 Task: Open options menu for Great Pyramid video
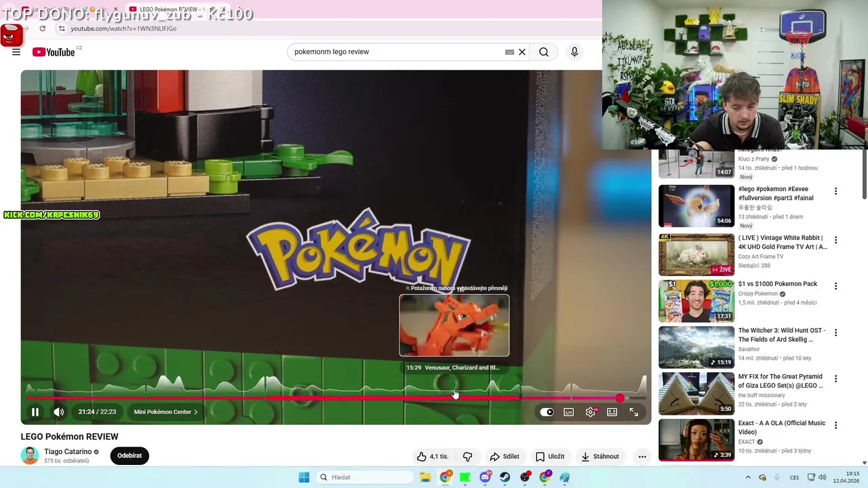(x=835, y=379)
